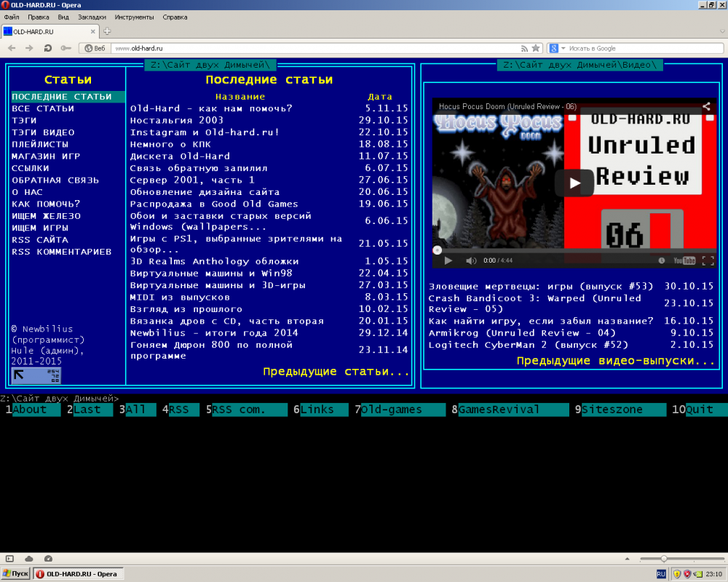Viewport: 728px width, 582px height.
Task: Open new tab with plus button
Action: pyautogui.click(x=107, y=31)
